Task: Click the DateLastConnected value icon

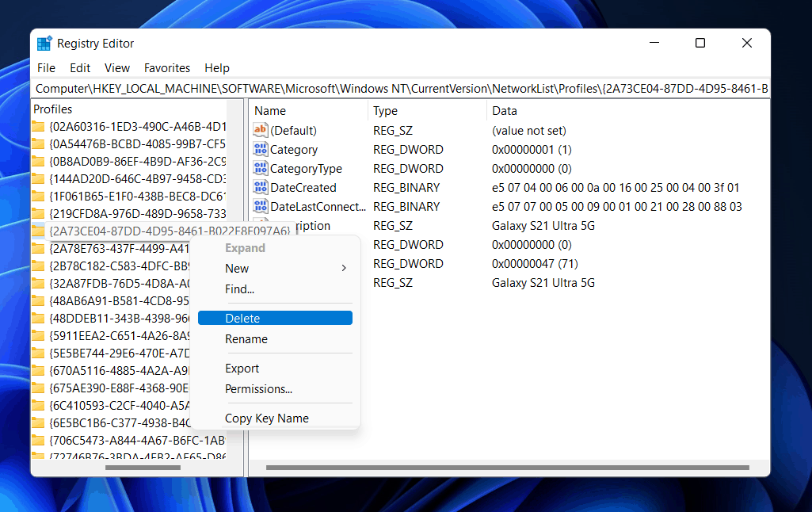Action: [x=261, y=206]
